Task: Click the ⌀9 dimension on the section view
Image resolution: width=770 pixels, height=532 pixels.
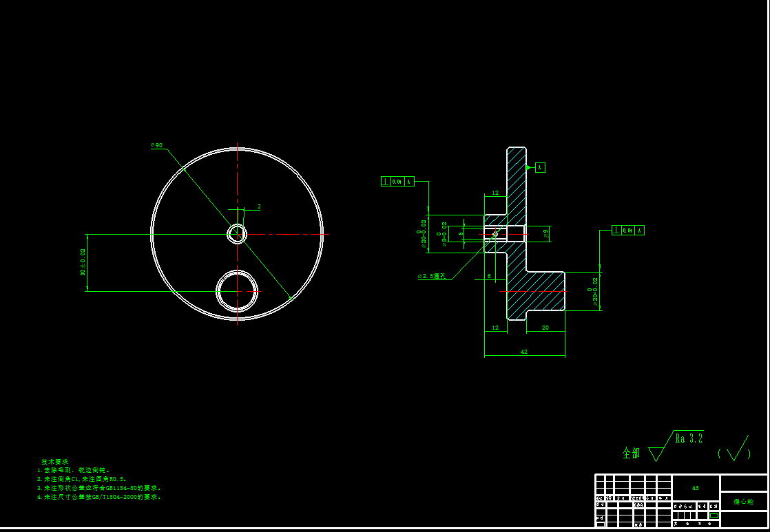Action: pyautogui.click(x=545, y=234)
